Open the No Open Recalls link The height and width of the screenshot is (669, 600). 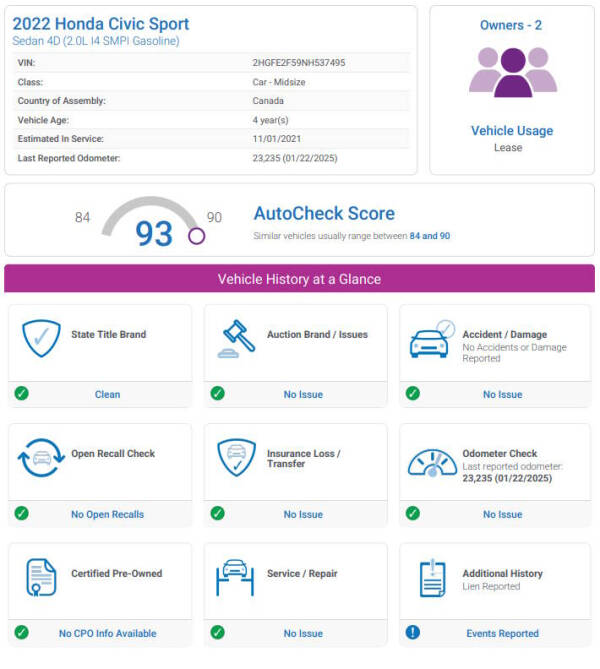point(107,514)
